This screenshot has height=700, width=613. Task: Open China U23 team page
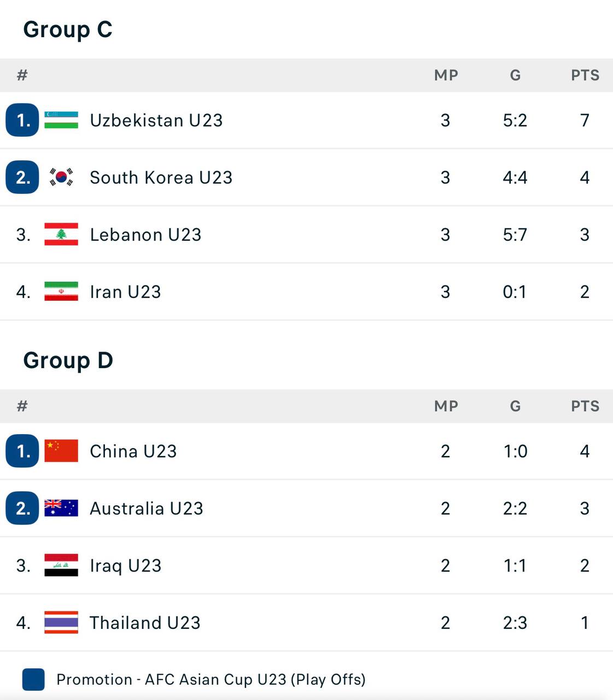pyautogui.click(x=133, y=451)
